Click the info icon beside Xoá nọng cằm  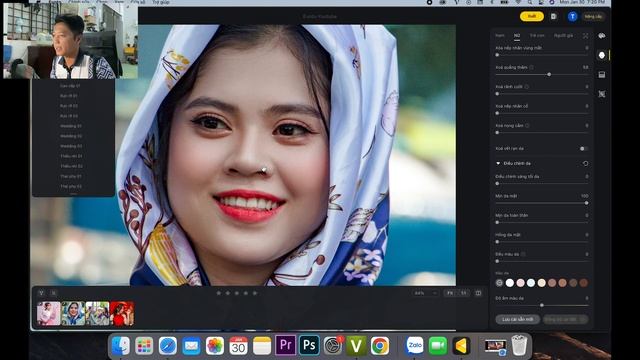[x=527, y=126]
